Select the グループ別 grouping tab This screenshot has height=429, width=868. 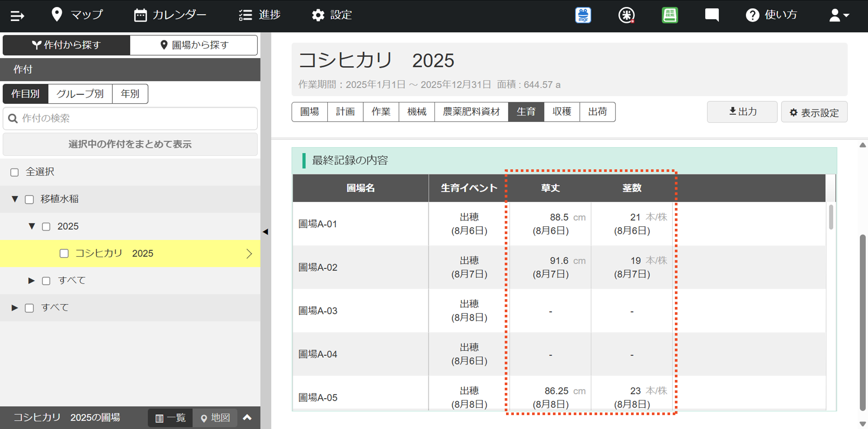(x=80, y=94)
